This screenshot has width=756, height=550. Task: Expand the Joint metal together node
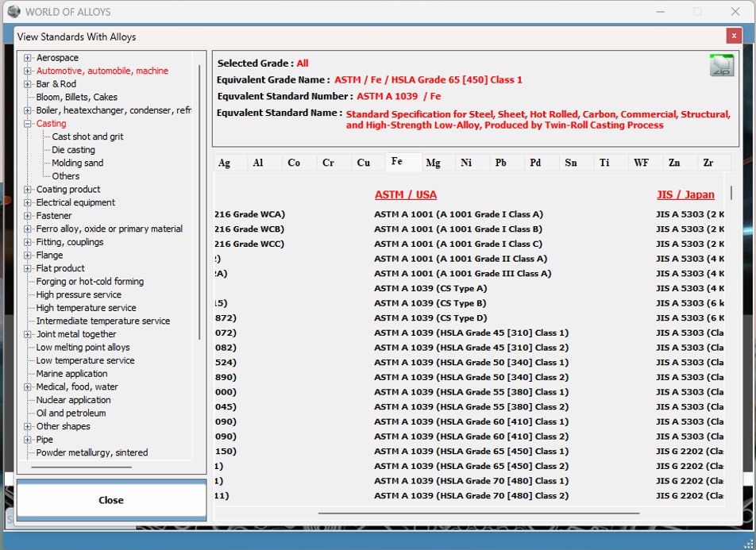tap(28, 334)
